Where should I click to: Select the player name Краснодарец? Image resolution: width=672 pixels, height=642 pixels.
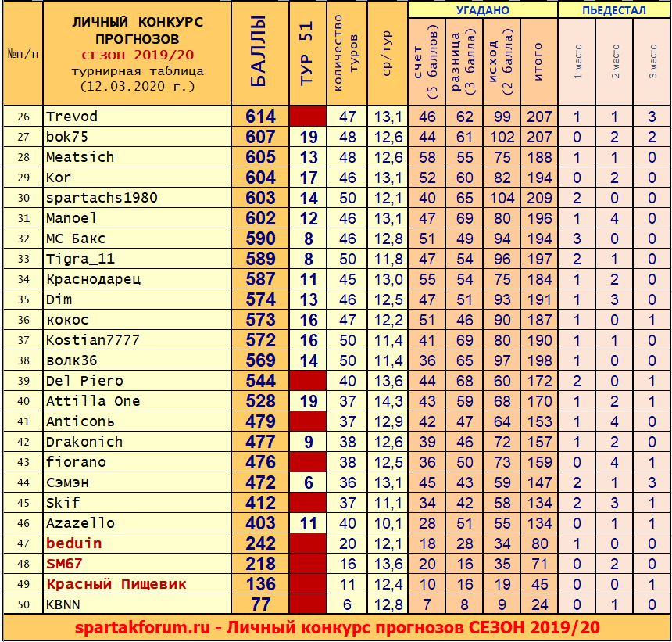click(93, 279)
